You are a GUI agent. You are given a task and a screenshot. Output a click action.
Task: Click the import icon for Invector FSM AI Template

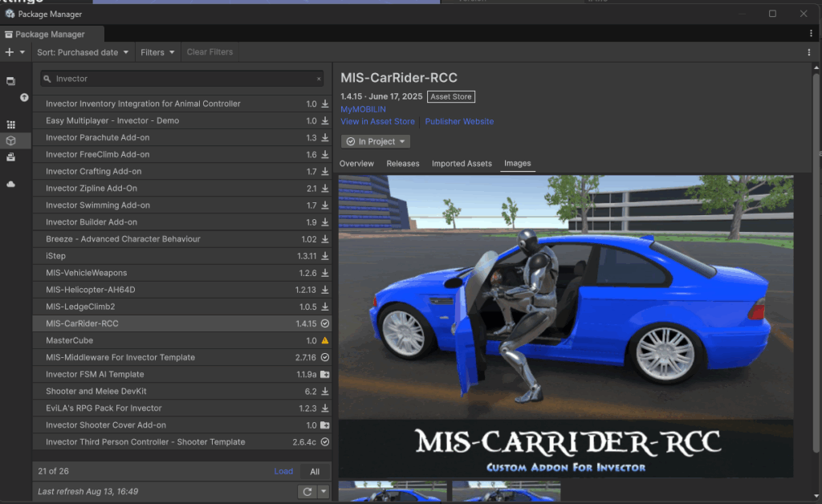click(x=325, y=374)
